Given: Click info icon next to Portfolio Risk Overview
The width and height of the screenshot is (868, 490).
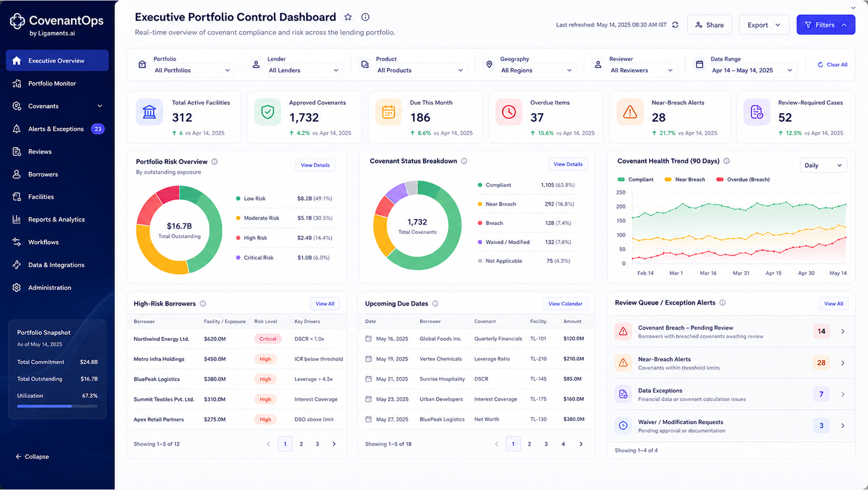Looking at the screenshot, I should tap(215, 161).
